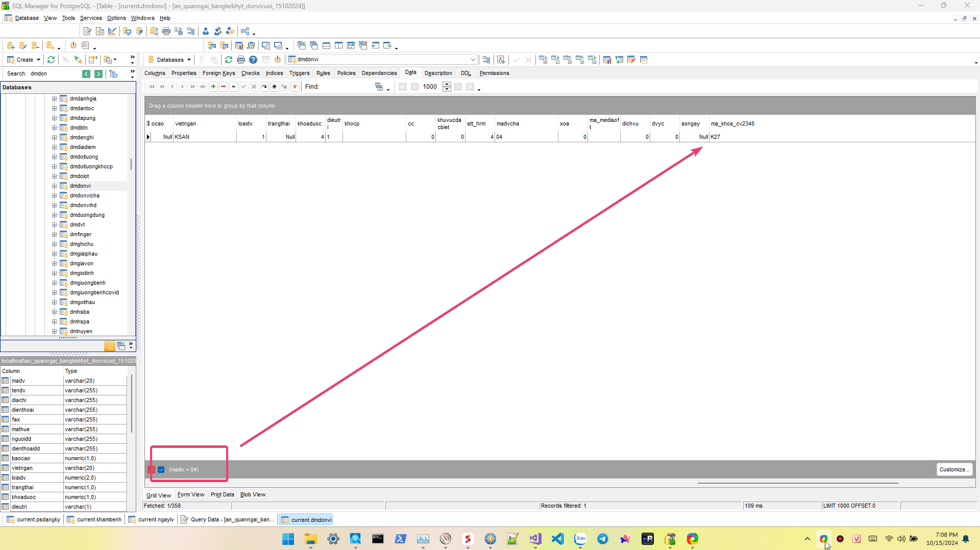The height and width of the screenshot is (550, 980).
Task: Open the dmdonvi object selector combo box
Action: tap(382, 60)
